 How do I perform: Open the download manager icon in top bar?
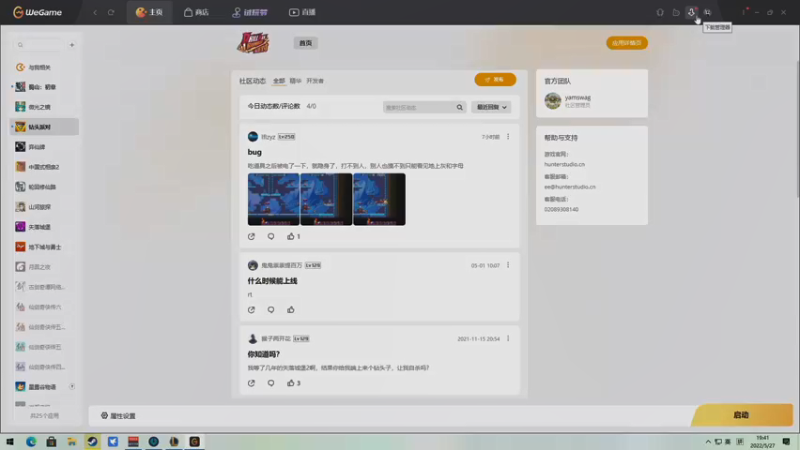691,12
